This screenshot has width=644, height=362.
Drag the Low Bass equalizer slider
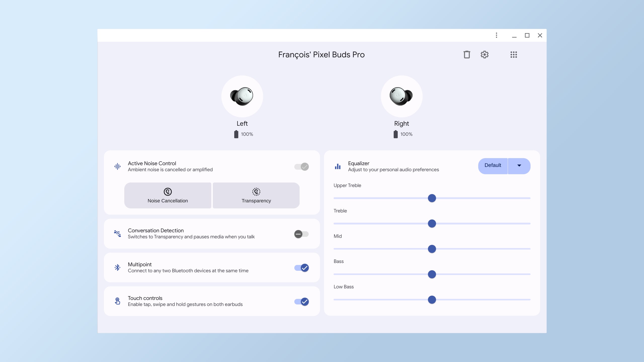432,300
